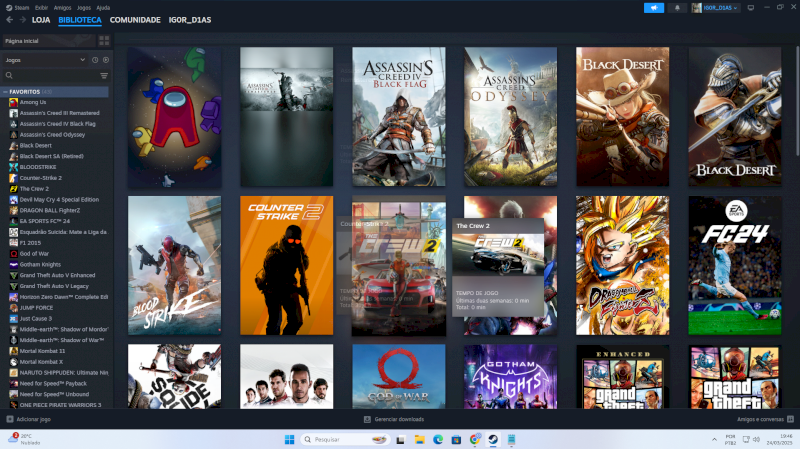Open the COMUNIDADE tab
This screenshot has height=449, width=800.
(135, 19)
